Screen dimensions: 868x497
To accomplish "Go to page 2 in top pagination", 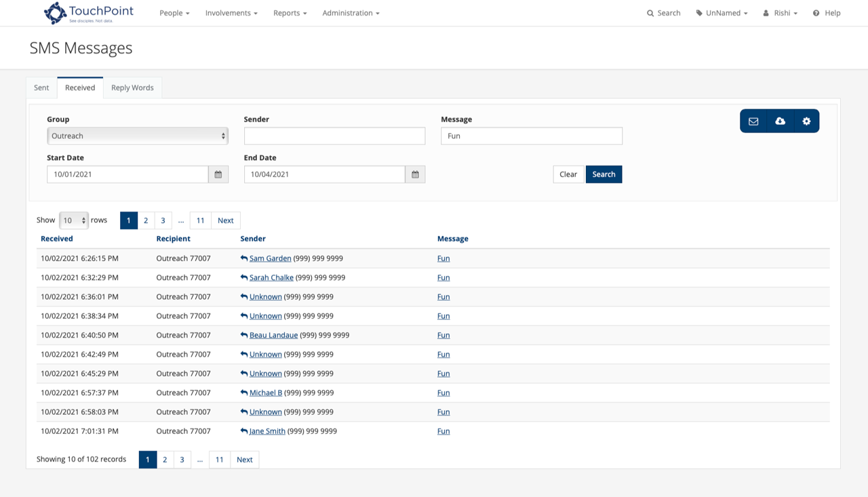I will [x=146, y=220].
